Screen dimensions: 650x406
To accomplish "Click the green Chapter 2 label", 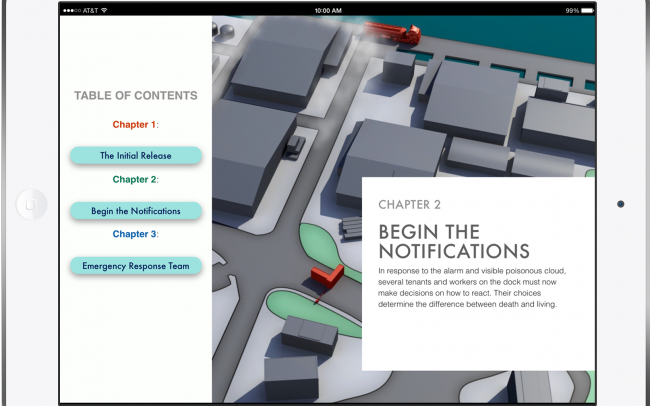I will point(135,180).
